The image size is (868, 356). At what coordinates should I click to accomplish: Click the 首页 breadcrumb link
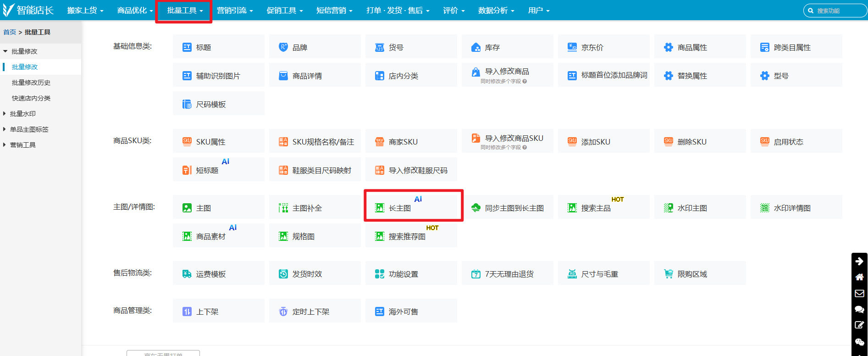[10, 32]
